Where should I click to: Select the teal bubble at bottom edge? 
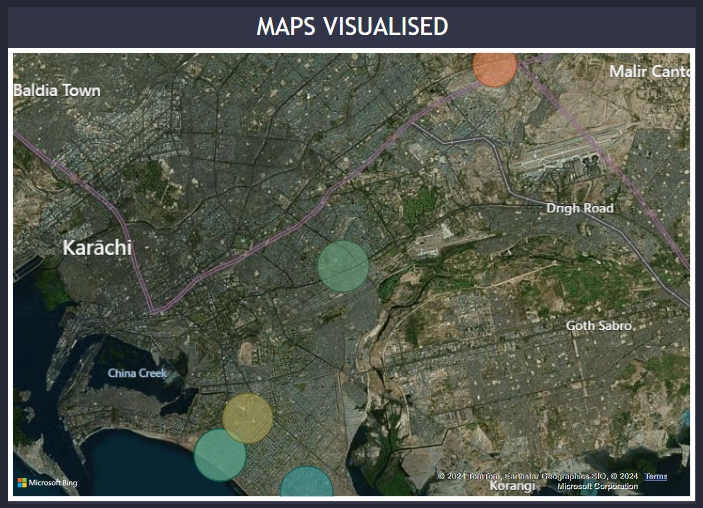coord(306,484)
